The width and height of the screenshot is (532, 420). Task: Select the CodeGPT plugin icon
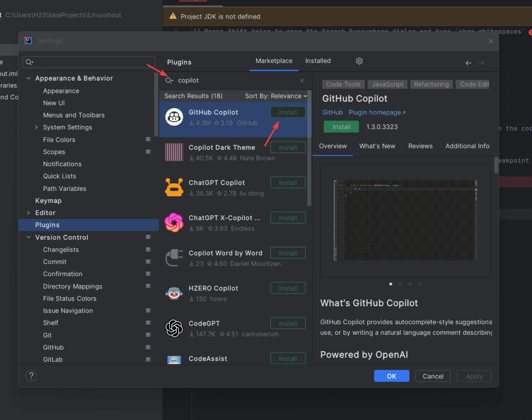[174, 328]
